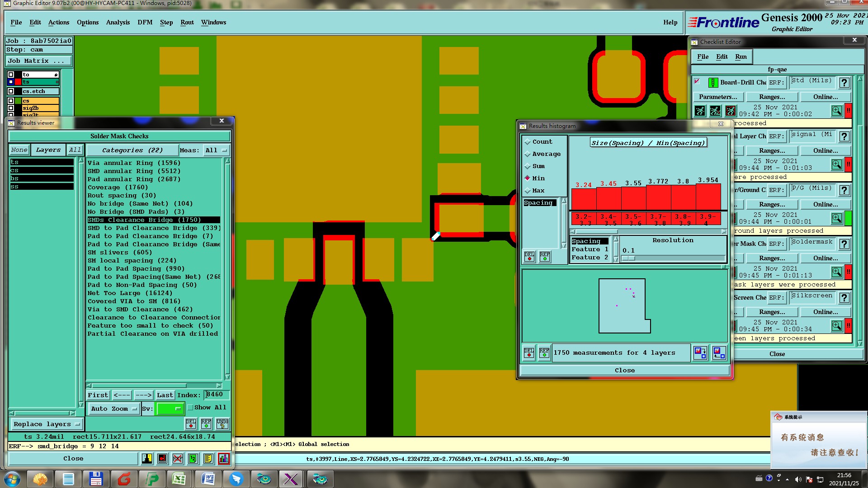Click DEL icon under Spacing list in histogram

pos(529,256)
